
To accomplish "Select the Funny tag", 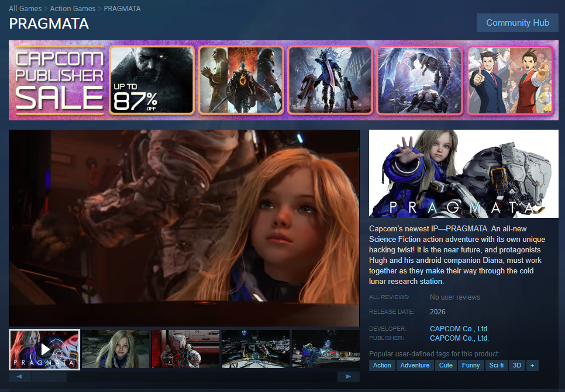I will click(x=471, y=365).
